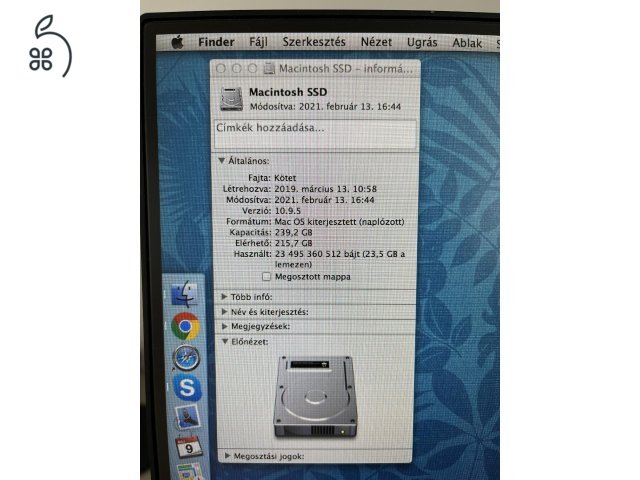The image size is (640, 480).
Task: Toggle the Megosztott mappa checkbox
Action: point(266,277)
